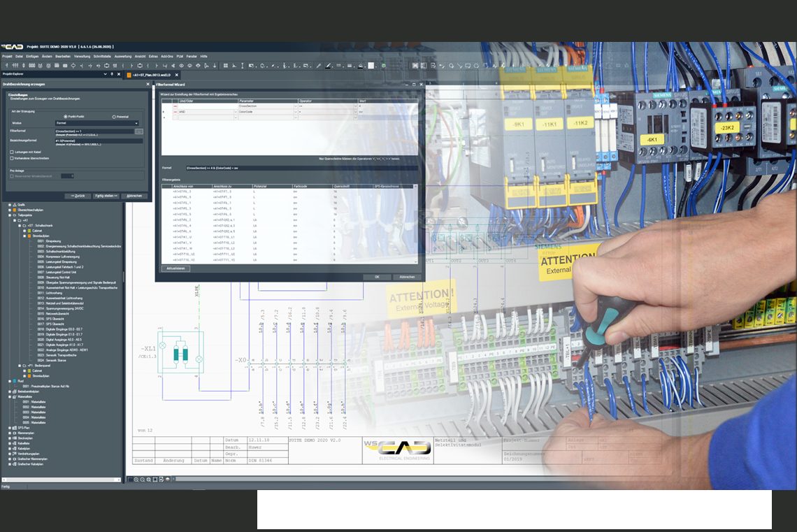Viewport: 797px width, 532px height.
Task: Click the grid icon in the toolbar
Action: point(225,66)
